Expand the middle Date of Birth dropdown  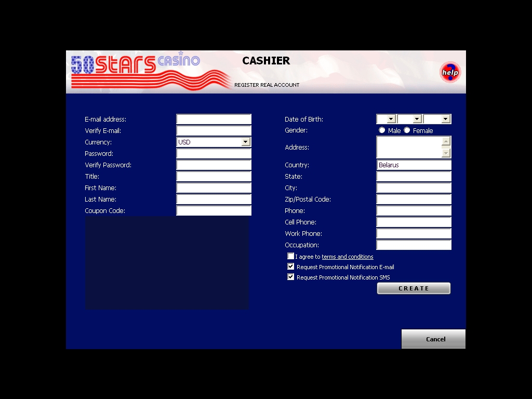click(x=417, y=119)
